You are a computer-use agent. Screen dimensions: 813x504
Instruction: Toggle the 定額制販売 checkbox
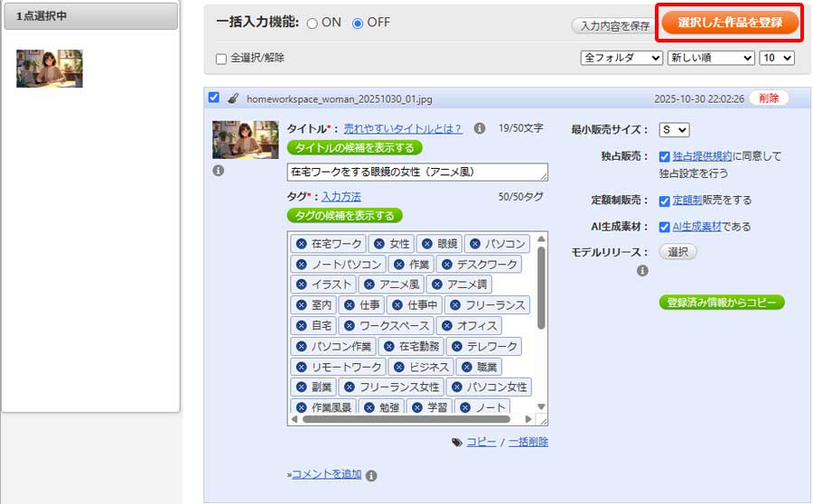(664, 201)
